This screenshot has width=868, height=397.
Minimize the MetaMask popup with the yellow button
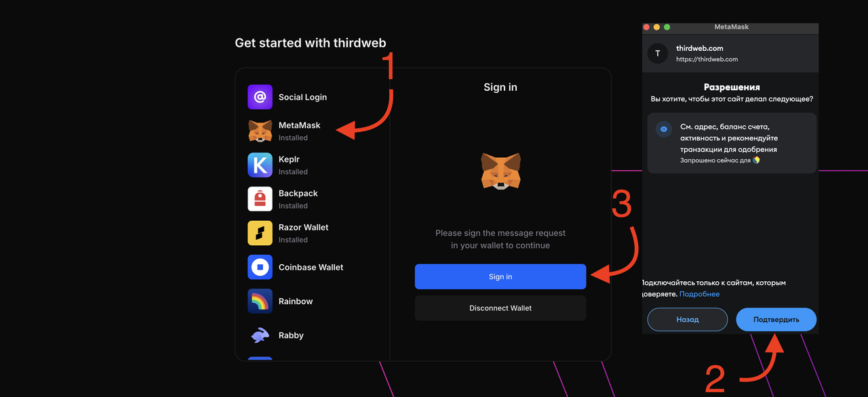pyautogui.click(x=656, y=27)
